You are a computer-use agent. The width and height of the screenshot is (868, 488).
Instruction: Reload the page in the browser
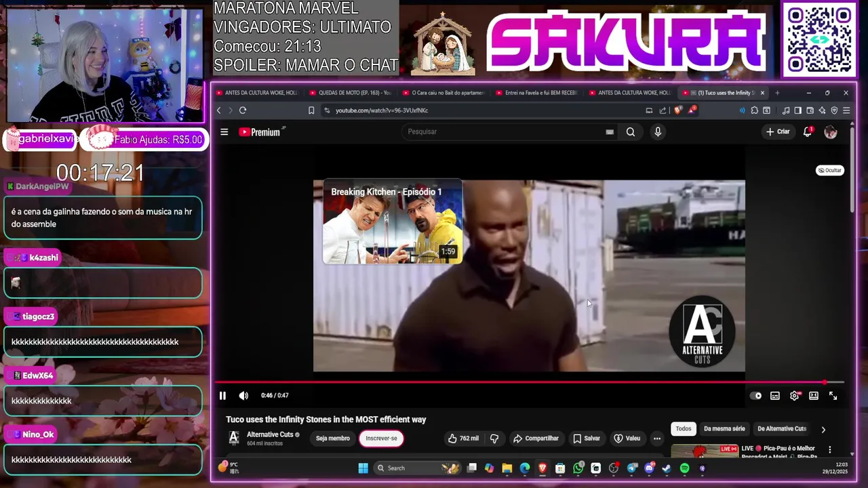243,110
